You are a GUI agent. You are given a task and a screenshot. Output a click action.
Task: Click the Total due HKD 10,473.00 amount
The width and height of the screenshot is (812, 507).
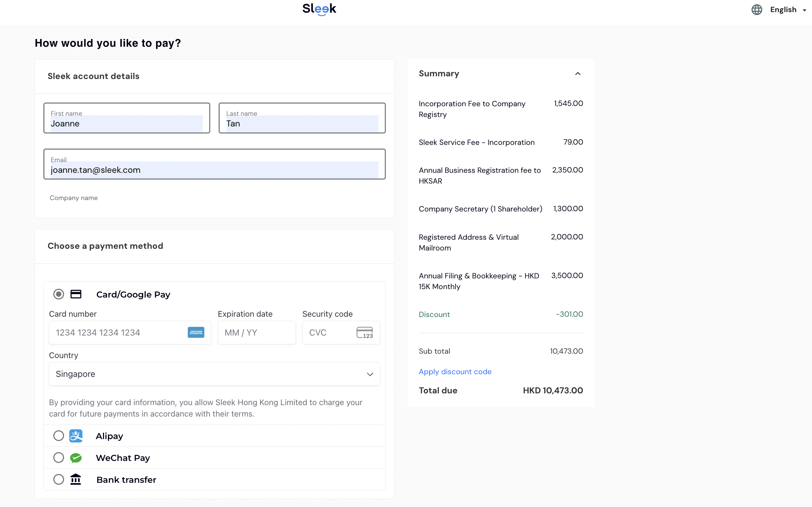[x=553, y=390]
